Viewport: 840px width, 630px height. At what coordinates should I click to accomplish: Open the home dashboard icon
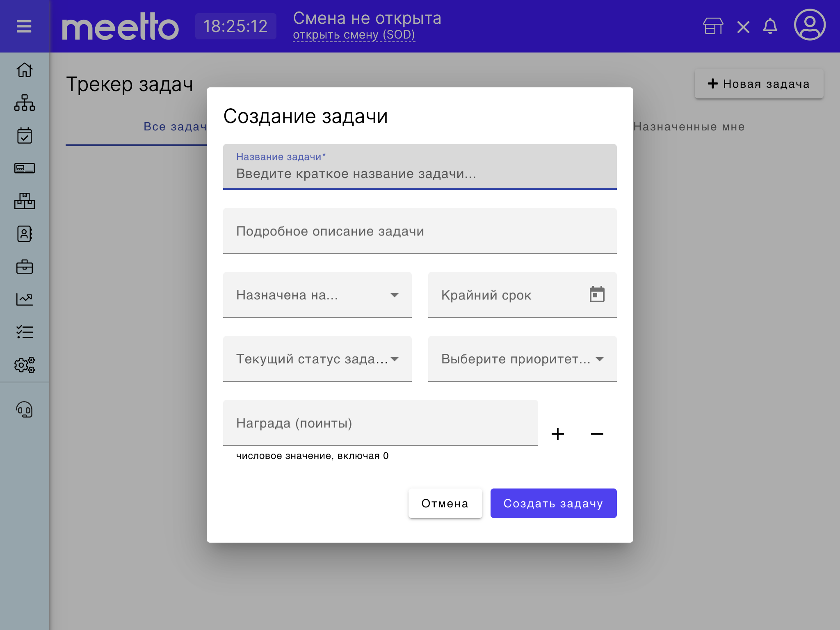24,71
